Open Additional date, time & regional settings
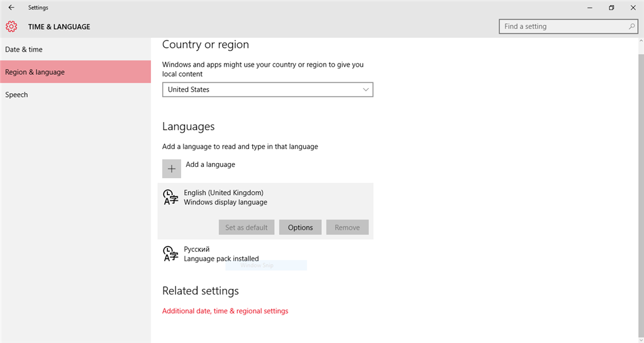644x343 pixels. coord(225,311)
